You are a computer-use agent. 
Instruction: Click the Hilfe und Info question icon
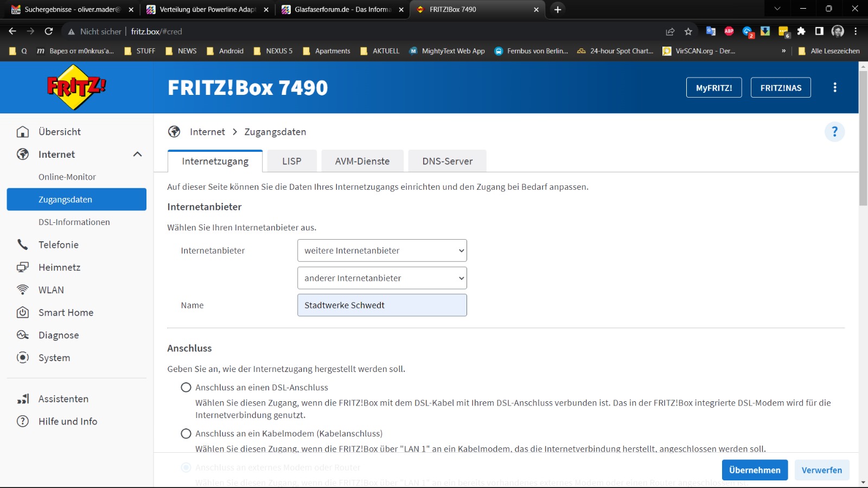(23, 421)
